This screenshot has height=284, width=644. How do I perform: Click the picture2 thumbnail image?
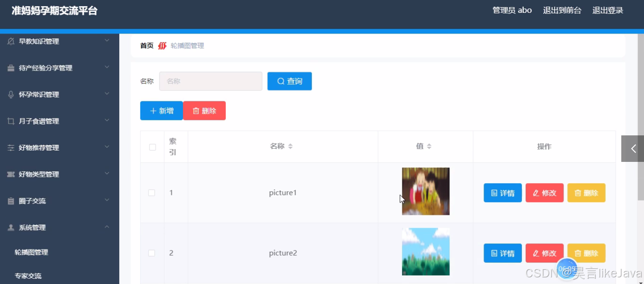tap(425, 252)
